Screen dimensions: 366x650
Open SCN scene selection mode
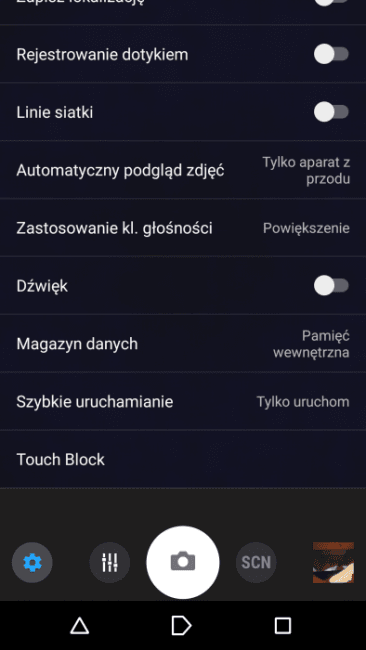point(256,563)
